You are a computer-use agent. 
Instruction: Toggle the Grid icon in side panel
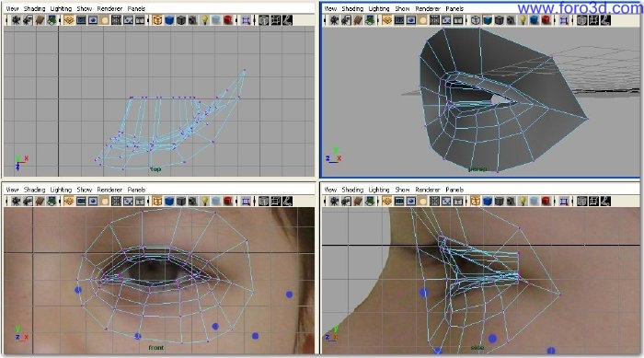tap(387, 201)
